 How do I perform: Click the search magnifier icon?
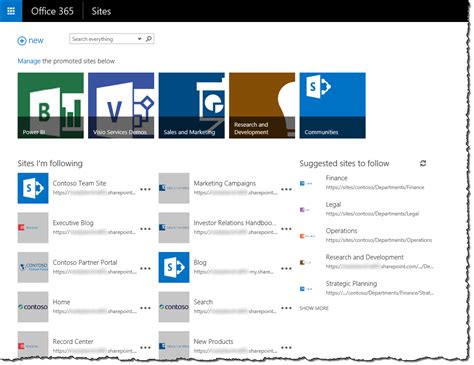pos(149,39)
